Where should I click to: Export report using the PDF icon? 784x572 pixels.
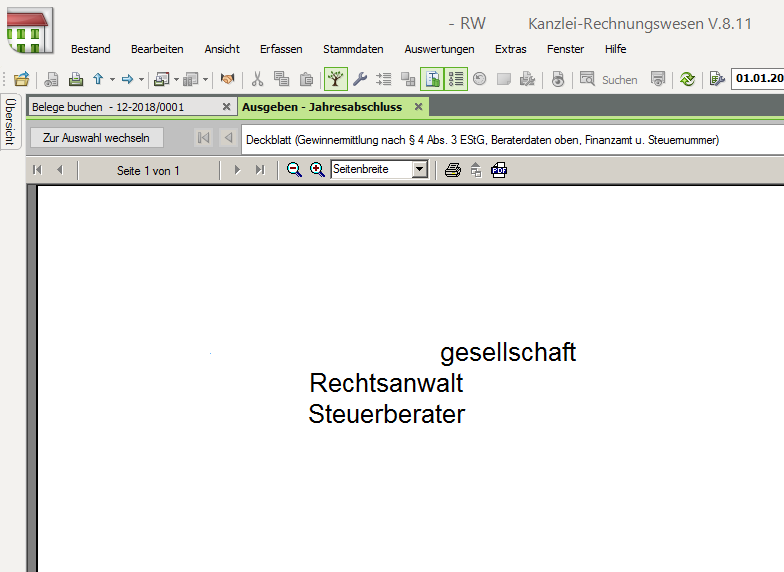click(x=499, y=170)
